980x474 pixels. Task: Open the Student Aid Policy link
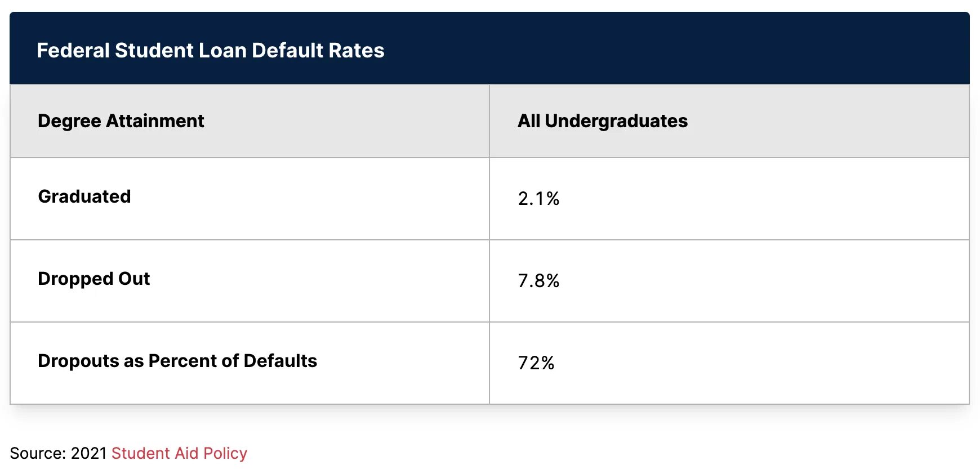point(179,453)
